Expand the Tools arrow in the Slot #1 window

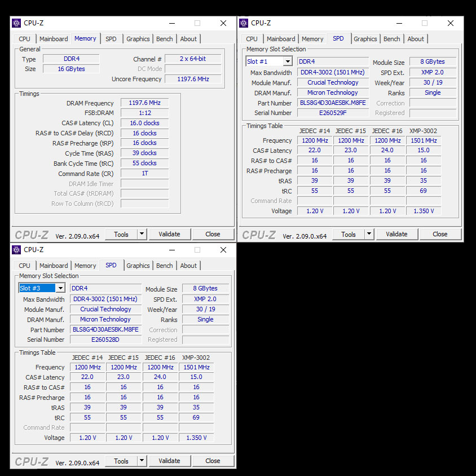coord(369,234)
